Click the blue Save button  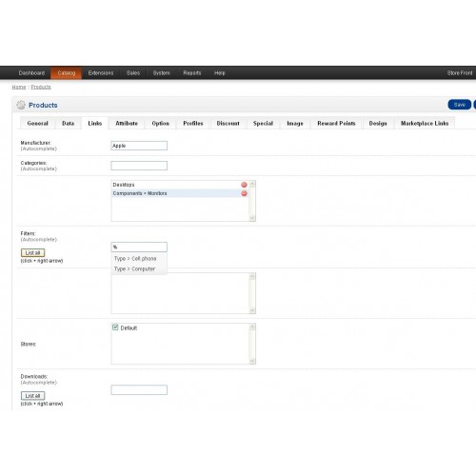(459, 105)
